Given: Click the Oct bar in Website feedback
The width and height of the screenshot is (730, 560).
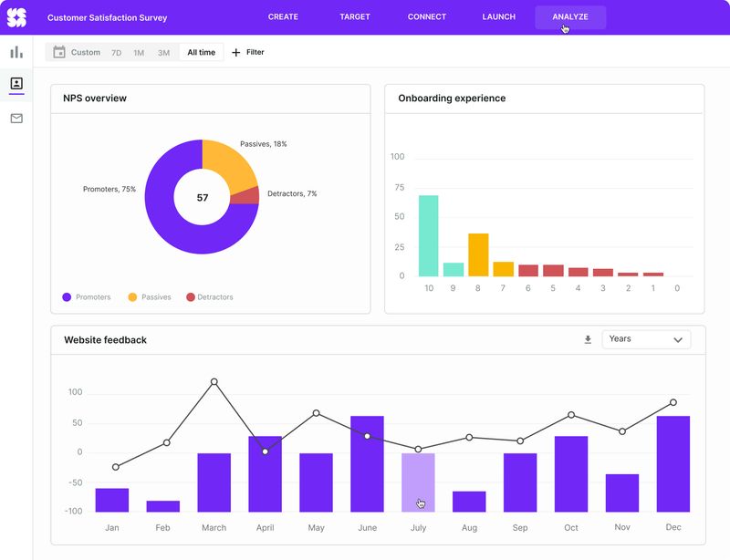Looking at the screenshot, I should pyautogui.click(x=571, y=474).
